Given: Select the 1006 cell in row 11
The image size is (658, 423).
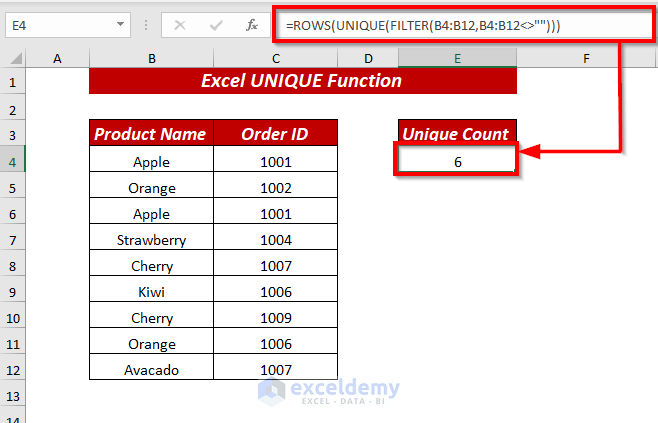Looking at the screenshot, I should coord(276,341).
